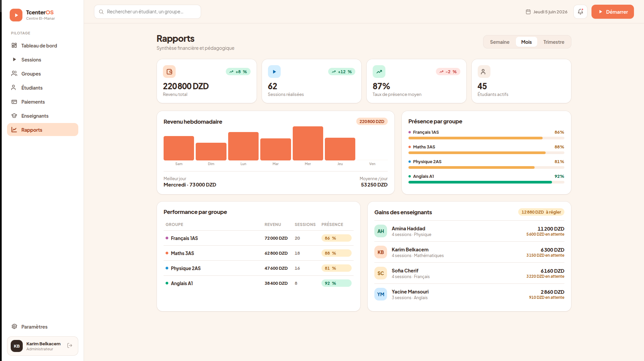
Task: Select Rapports in sidebar
Action: tap(42, 130)
